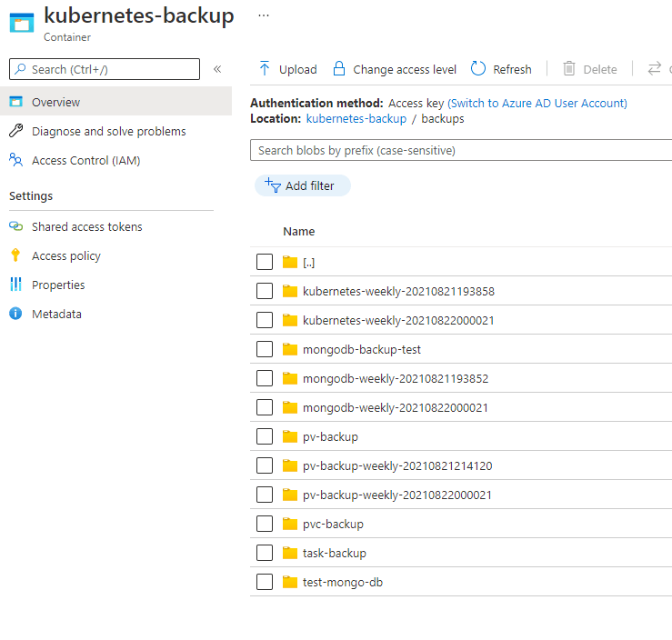Viewport: 672px width, 640px height.
Task: Click the Access policy key icon
Action: point(15,255)
